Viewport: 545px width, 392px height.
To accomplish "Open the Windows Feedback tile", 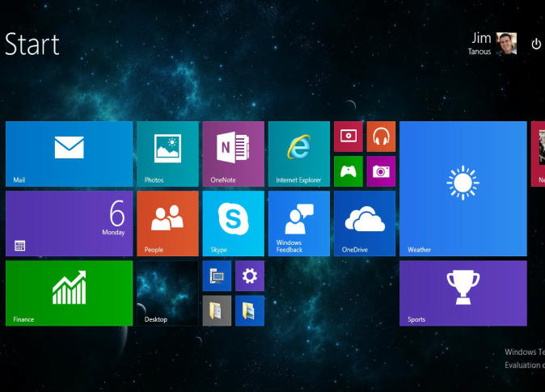I will (298, 223).
